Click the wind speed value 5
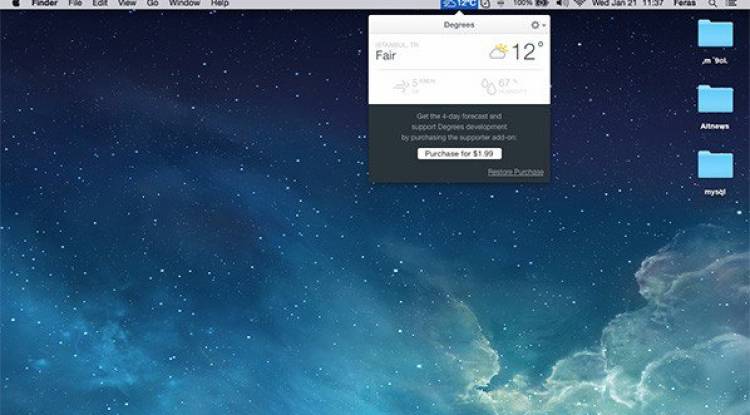Image resolution: width=750 pixels, height=415 pixels. click(415, 83)
